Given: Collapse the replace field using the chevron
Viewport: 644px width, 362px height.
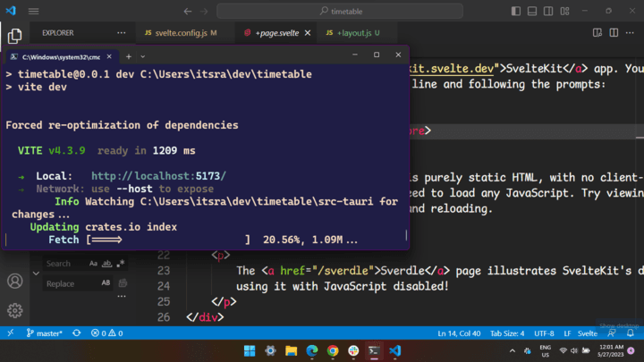Looking at the screenshot, I should tap(36, 274).
